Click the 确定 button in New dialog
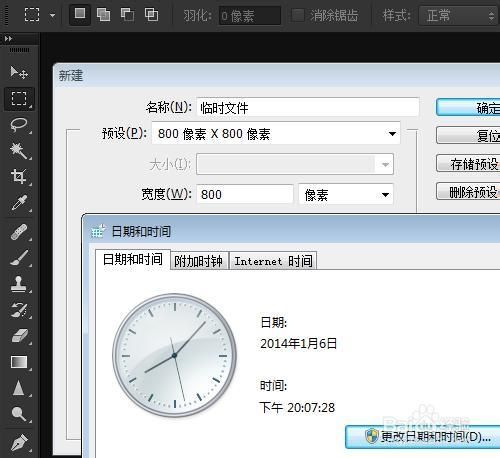500x458 pixels. (468, 107)
